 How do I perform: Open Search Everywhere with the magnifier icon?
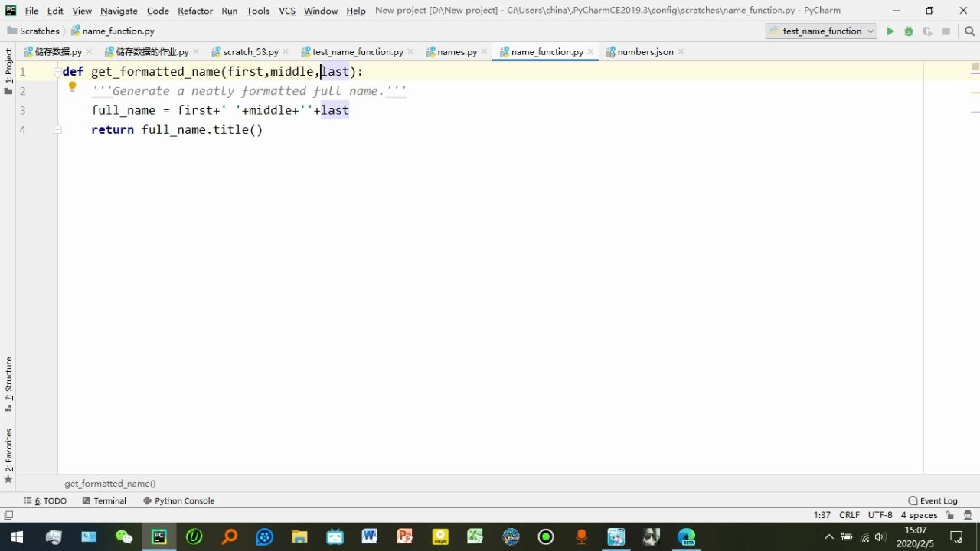point(969,31)
